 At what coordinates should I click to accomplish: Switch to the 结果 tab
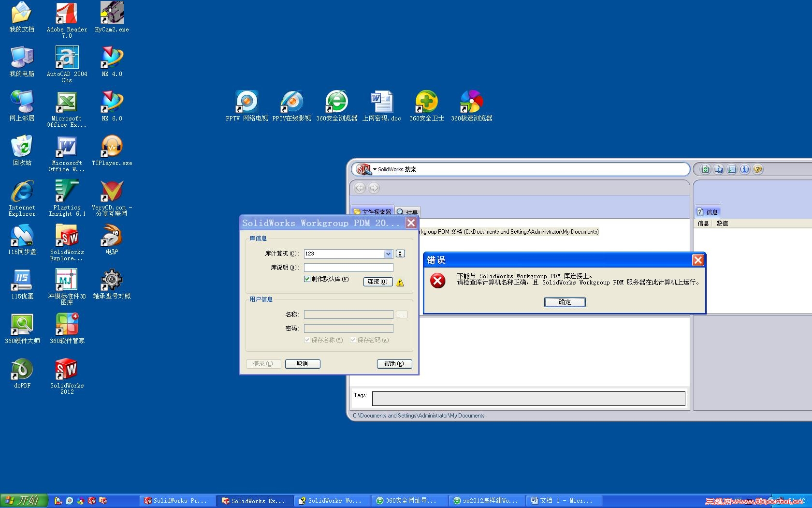coord(407,212)
